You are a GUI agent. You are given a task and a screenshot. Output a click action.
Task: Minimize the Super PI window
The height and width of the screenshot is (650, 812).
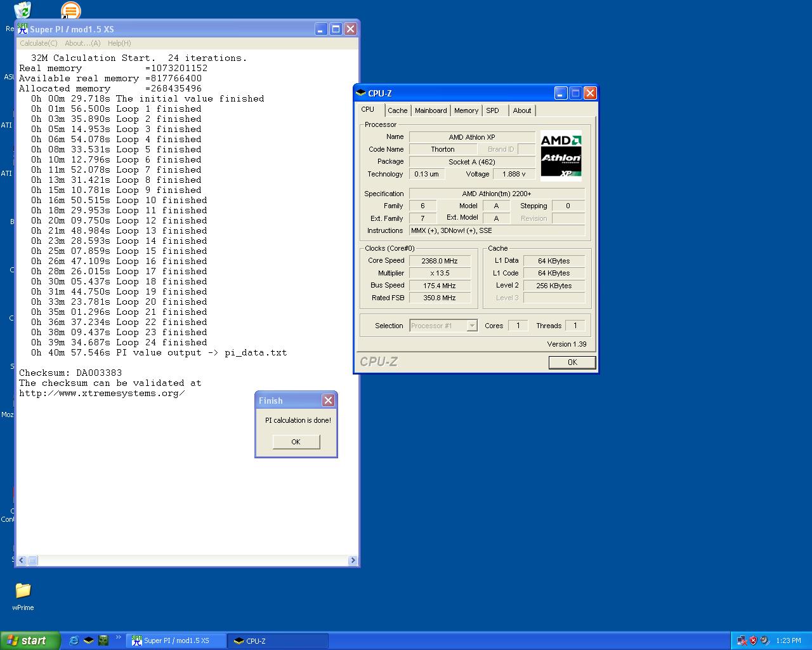tap(321, 29)
